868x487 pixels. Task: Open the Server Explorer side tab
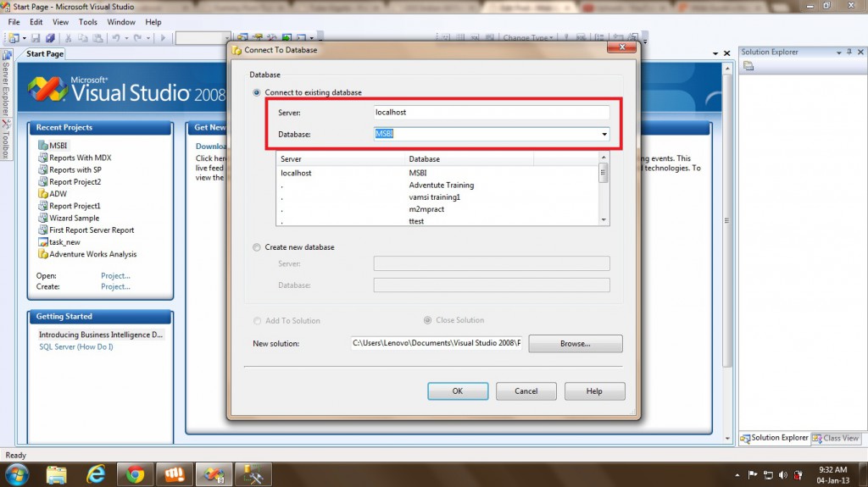coord(5,86)
